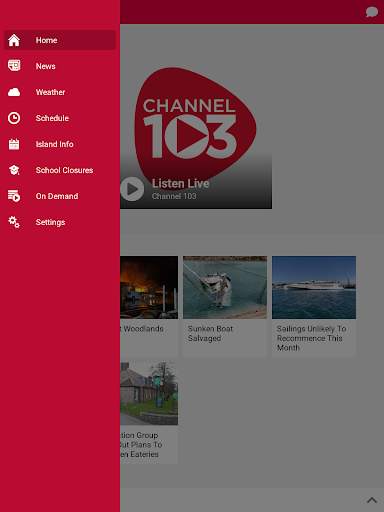
Task: Open the chat bubble icon in header
Action: click(x=372, y=12)
